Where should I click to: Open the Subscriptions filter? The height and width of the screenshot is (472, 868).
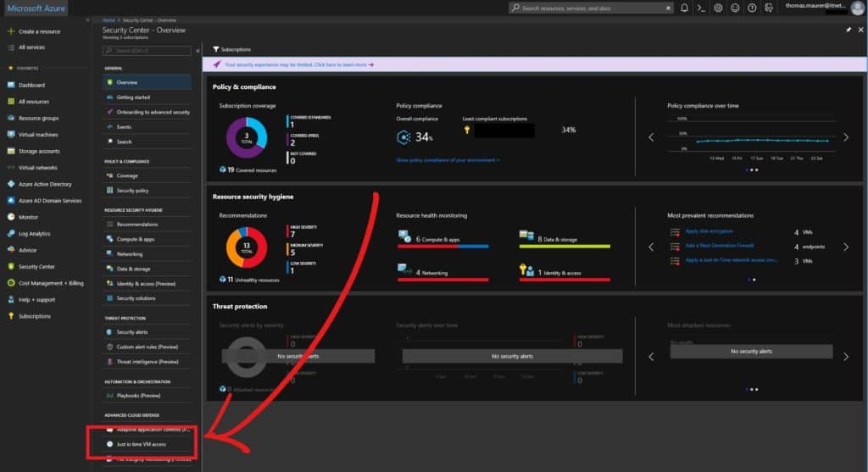click(231, 49)
